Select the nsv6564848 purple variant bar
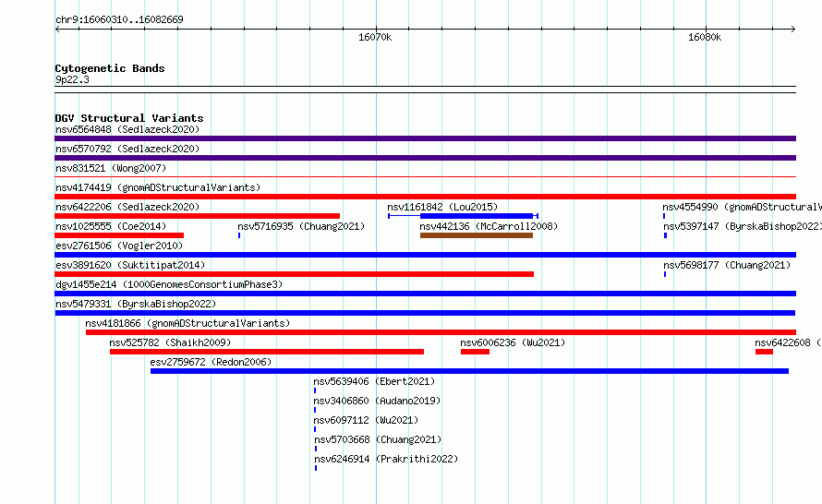This screenshot has width=822, height=504. [x=425, y=138]
